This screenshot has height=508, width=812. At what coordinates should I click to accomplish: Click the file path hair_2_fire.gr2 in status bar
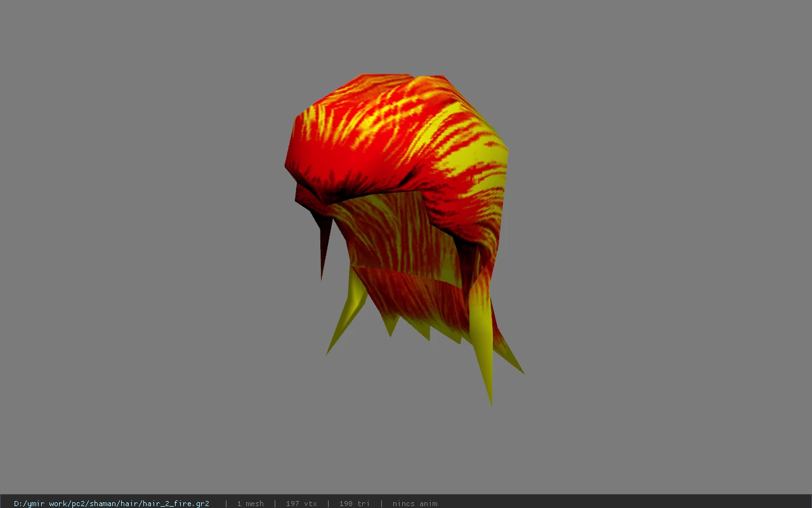(112, 504)
